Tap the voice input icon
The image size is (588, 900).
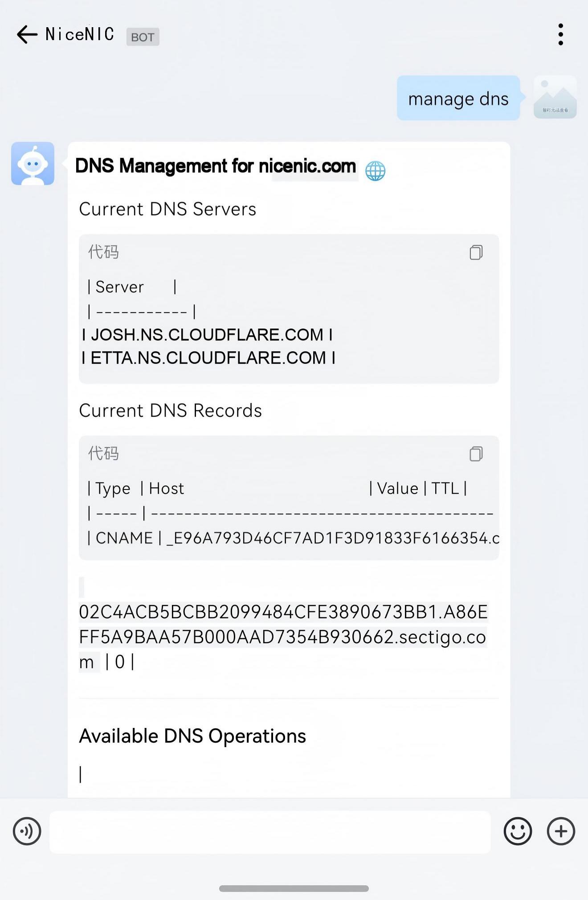[x=27, y=831]
